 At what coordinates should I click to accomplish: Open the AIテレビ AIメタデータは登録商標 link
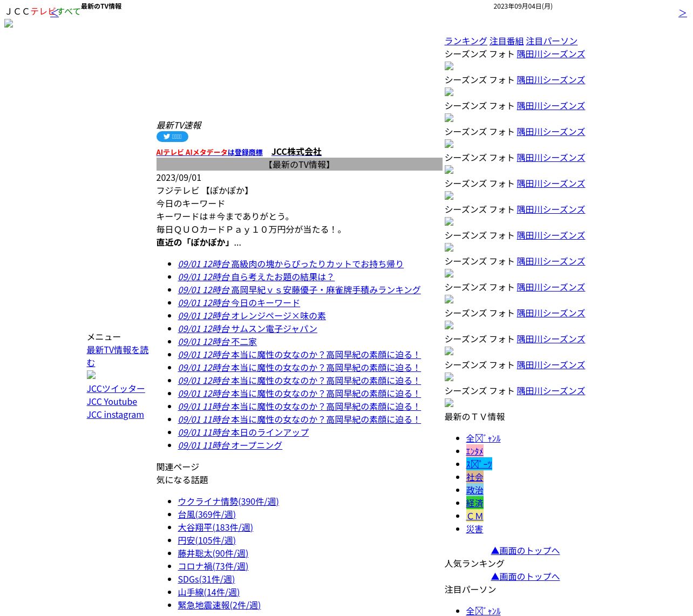coord(209,152)
